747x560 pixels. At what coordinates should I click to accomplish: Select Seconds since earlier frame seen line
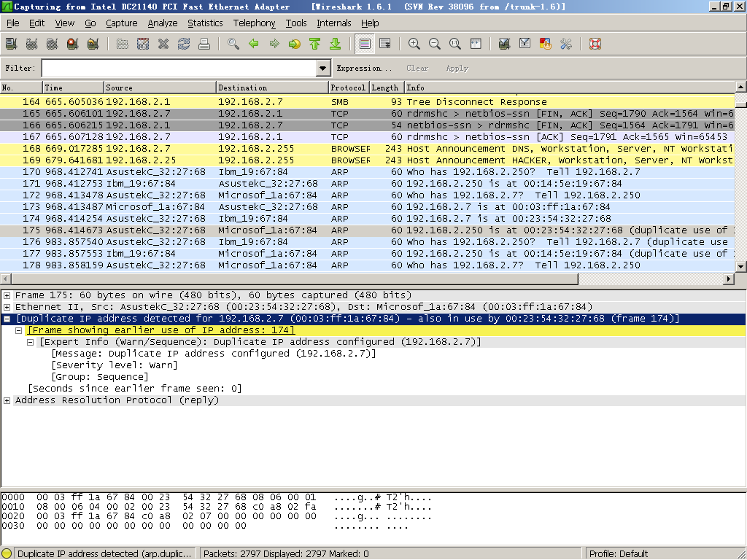click(135, 389)
